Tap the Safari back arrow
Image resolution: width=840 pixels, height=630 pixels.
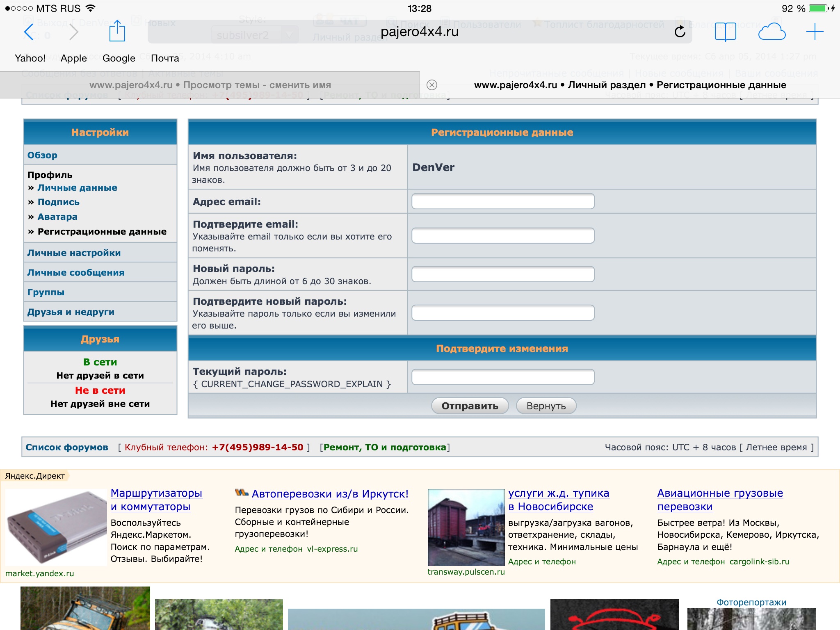pos(28,32)
